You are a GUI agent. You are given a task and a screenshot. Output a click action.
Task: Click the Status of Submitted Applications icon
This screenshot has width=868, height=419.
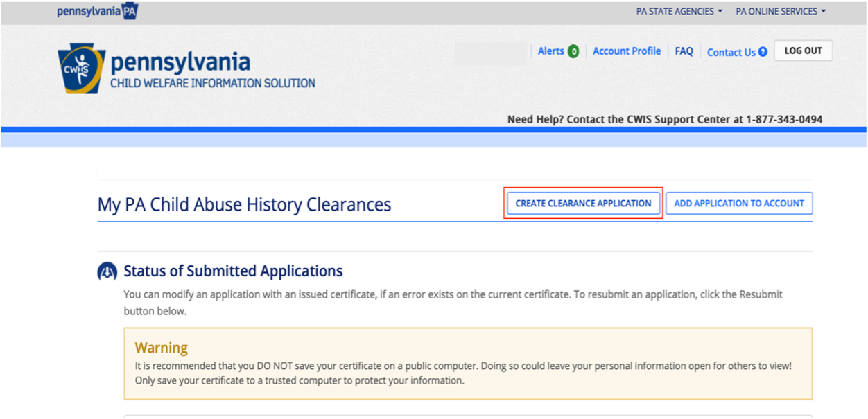(x=107, y=271)
